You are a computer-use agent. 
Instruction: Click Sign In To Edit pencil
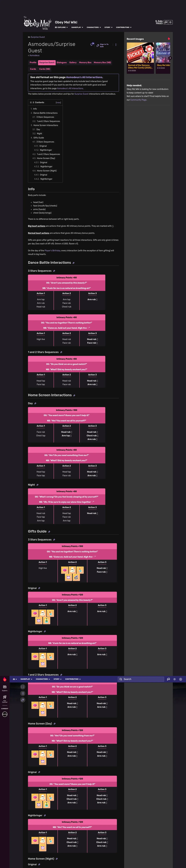click(103, 45)
